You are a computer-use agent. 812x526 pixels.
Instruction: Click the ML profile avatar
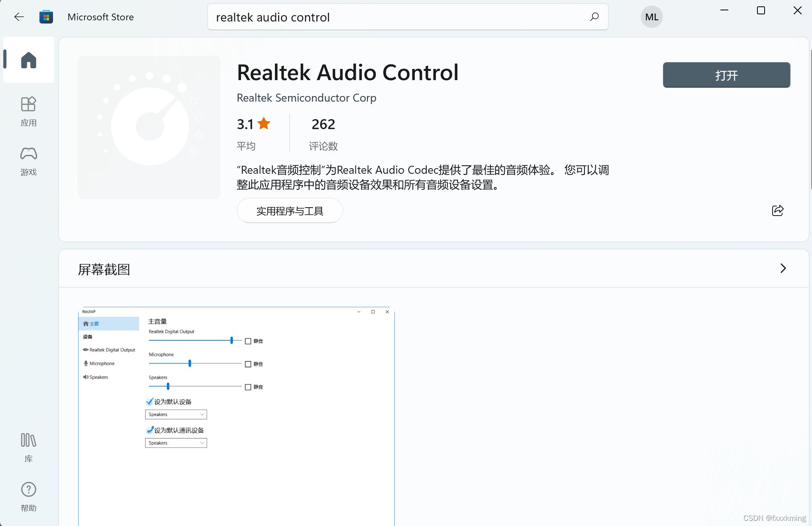pos(651,17)
